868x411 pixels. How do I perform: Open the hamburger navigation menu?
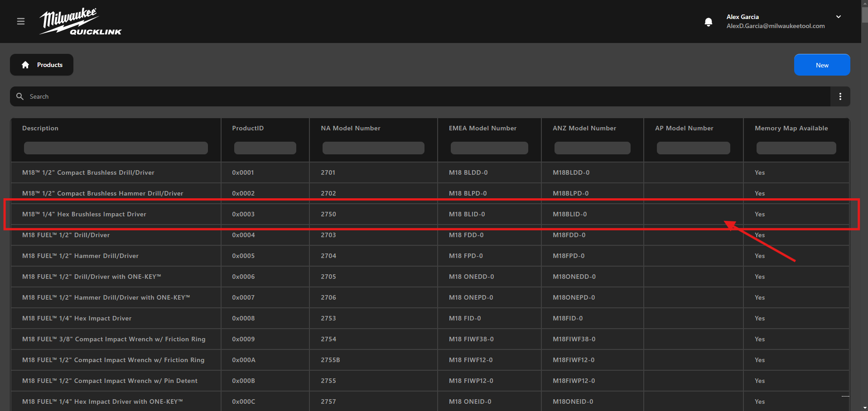click(x=21, y=21)
